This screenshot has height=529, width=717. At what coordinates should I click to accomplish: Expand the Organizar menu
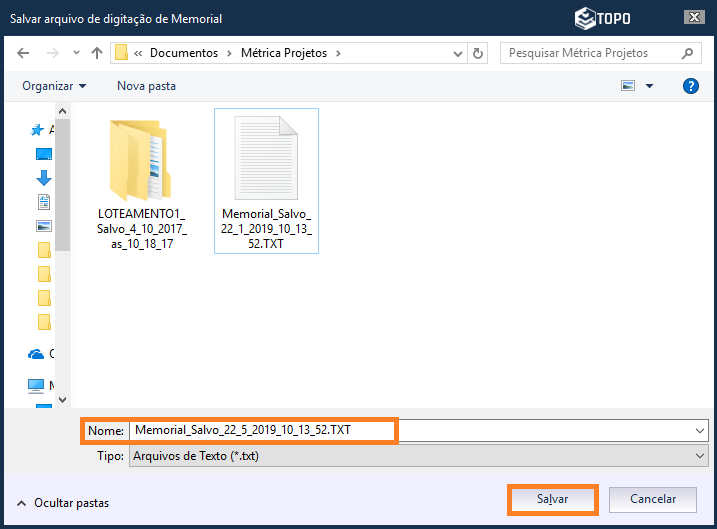[54, 86]
